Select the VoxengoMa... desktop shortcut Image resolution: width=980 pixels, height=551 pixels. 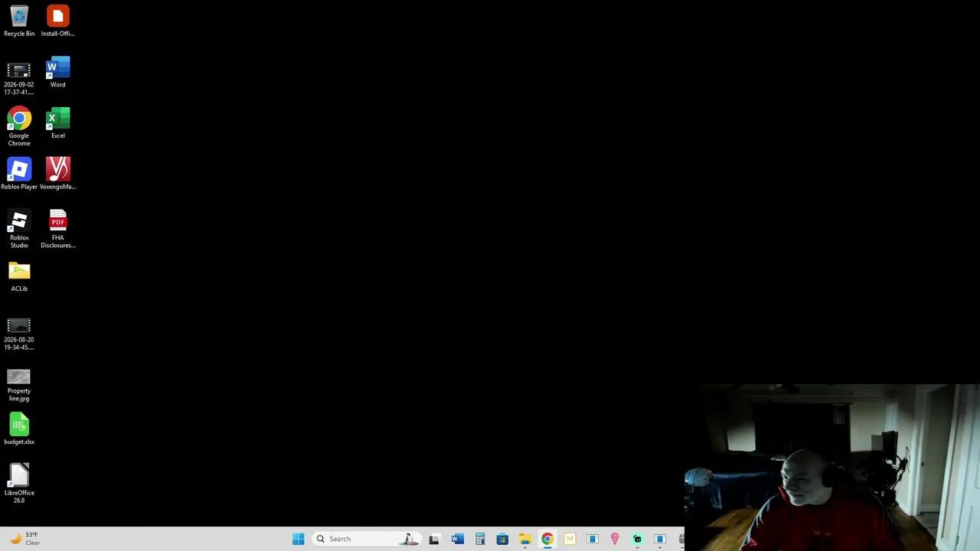pyautogui.click(x=57, y=174)
